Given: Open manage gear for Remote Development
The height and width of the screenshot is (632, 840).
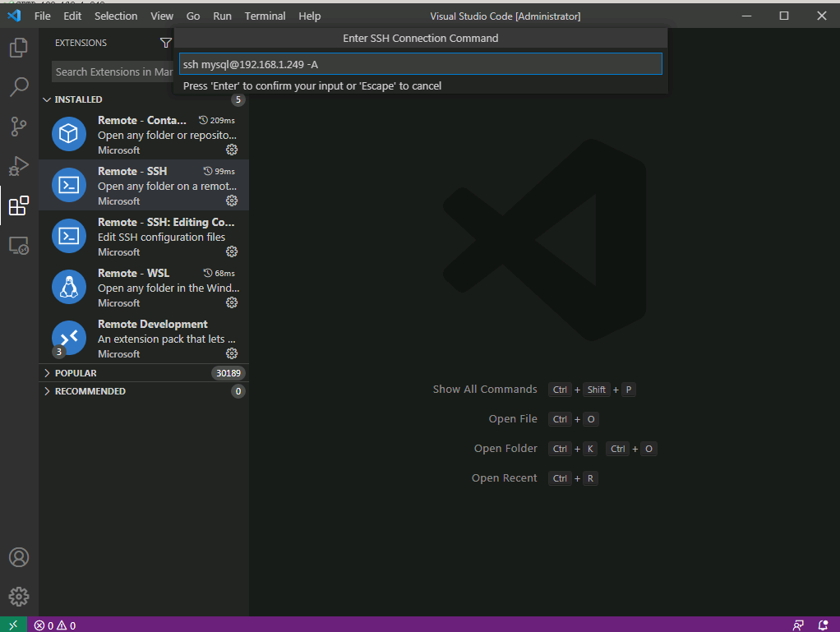Looking at the screenshot, I should 232,353.
